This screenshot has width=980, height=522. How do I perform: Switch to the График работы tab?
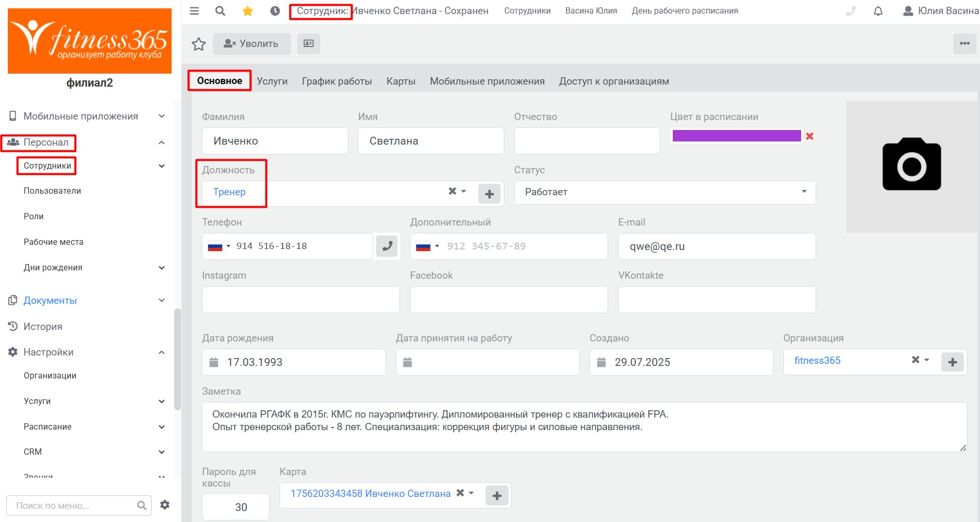337,81
